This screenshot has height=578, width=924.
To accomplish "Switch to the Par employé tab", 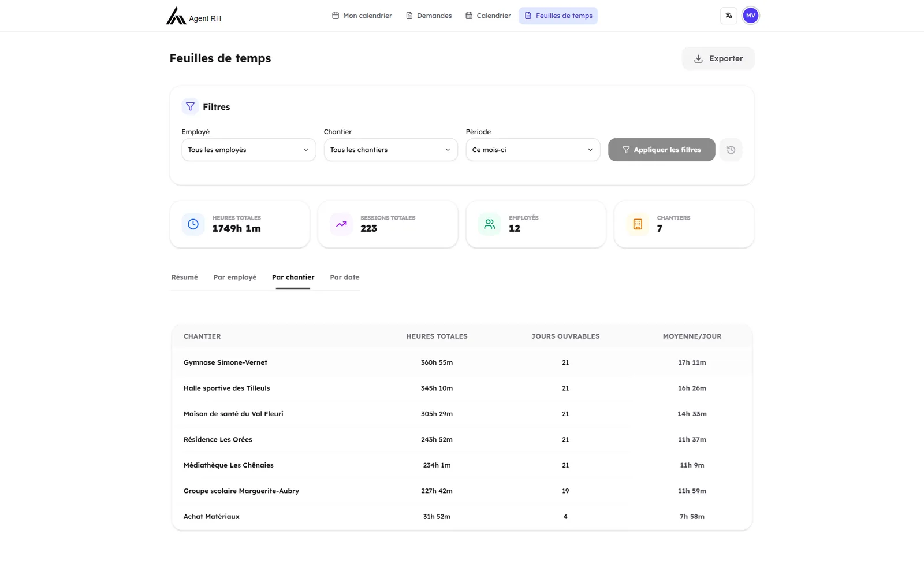I will (x=235, y=277).
